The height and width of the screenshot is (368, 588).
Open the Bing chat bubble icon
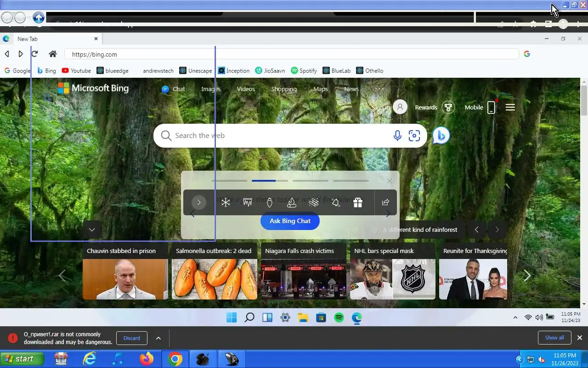pyautogui.click(x=441, y=136)
